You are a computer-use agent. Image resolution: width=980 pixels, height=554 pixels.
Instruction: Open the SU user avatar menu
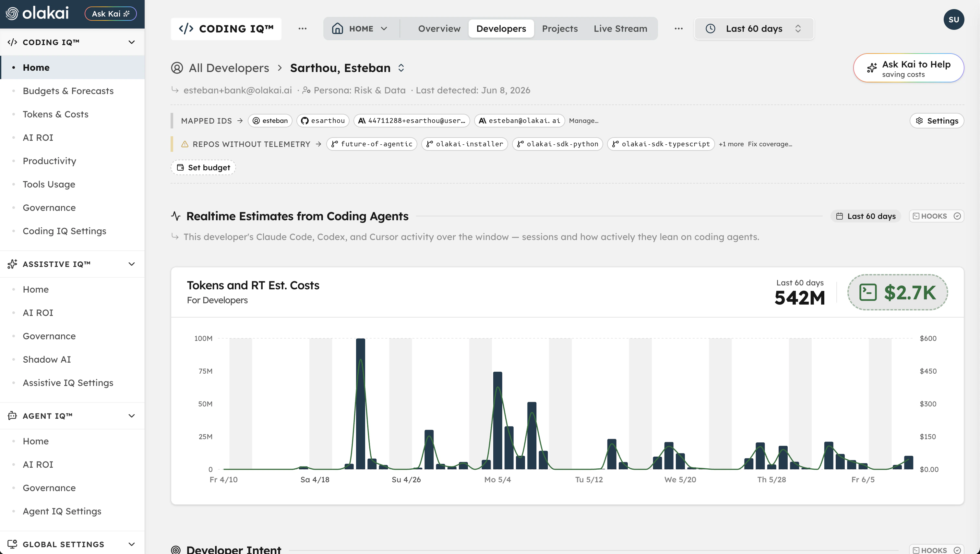[953, 19]
